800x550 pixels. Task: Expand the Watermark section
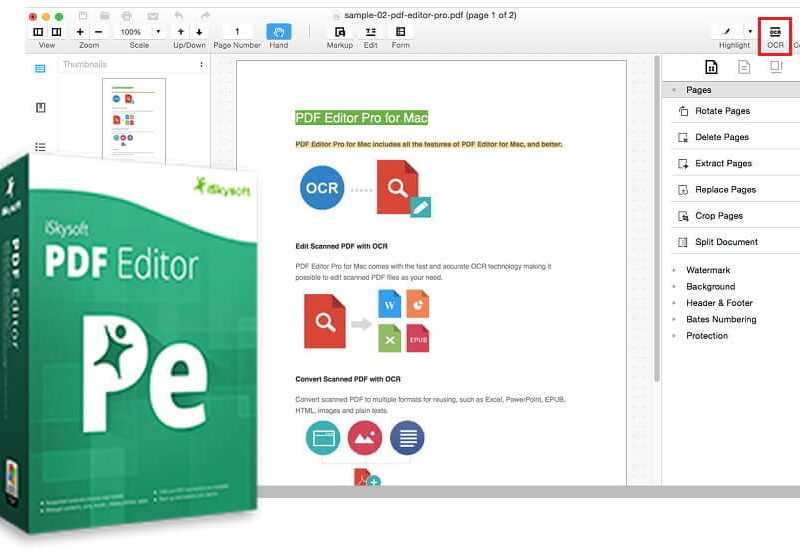pyautogui.click(x=674, y=270)
